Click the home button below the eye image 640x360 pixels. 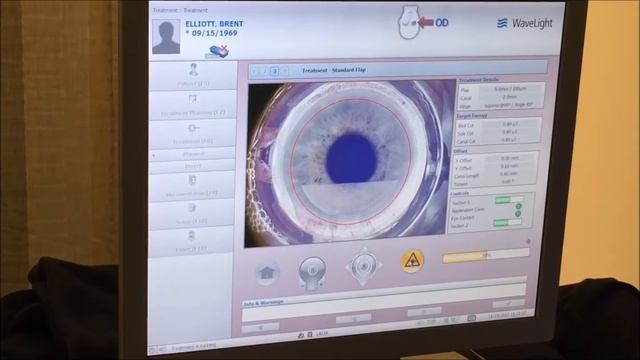pyautogui.click(x=267, y=273)
